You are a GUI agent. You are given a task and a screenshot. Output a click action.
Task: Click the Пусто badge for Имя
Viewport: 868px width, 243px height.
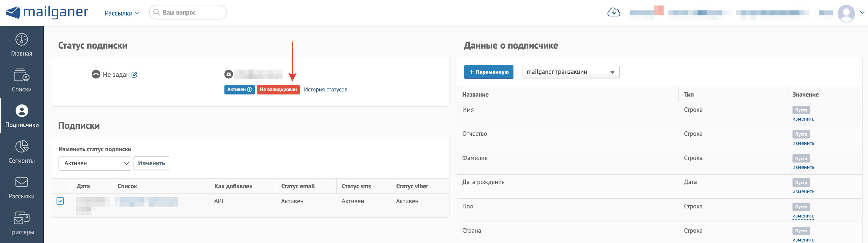tap(801, 110)
